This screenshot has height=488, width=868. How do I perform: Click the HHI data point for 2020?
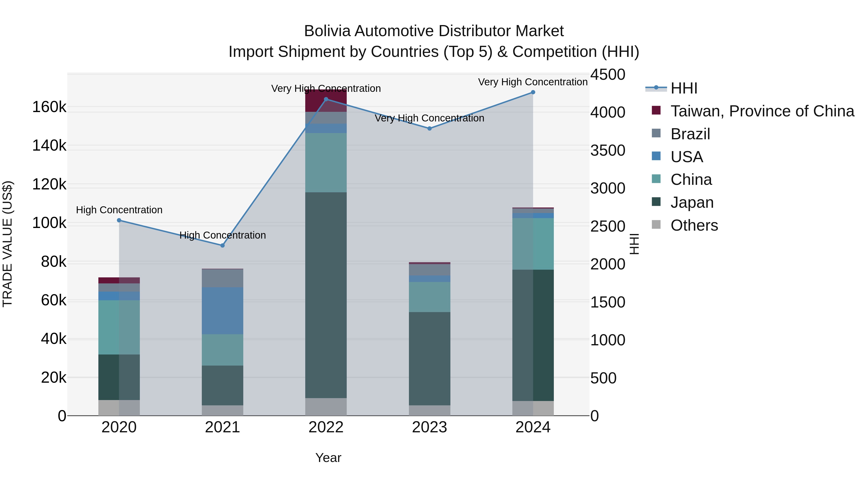click(119, 220)
